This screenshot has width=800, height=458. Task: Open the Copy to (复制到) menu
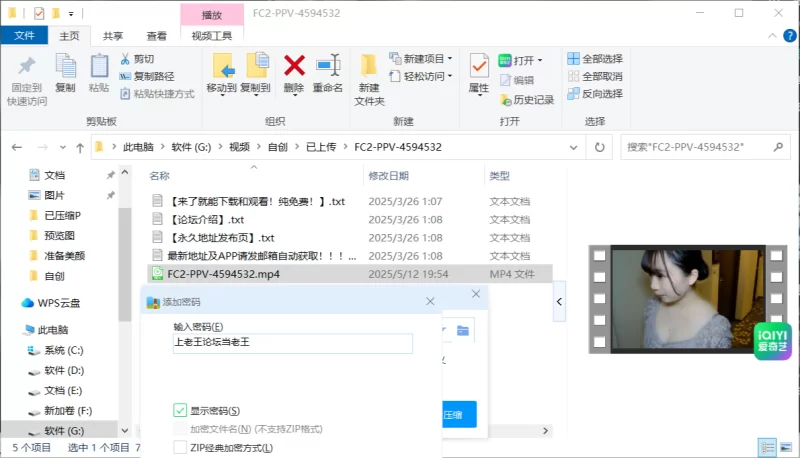pyautogui.click(x=256, y=74)
